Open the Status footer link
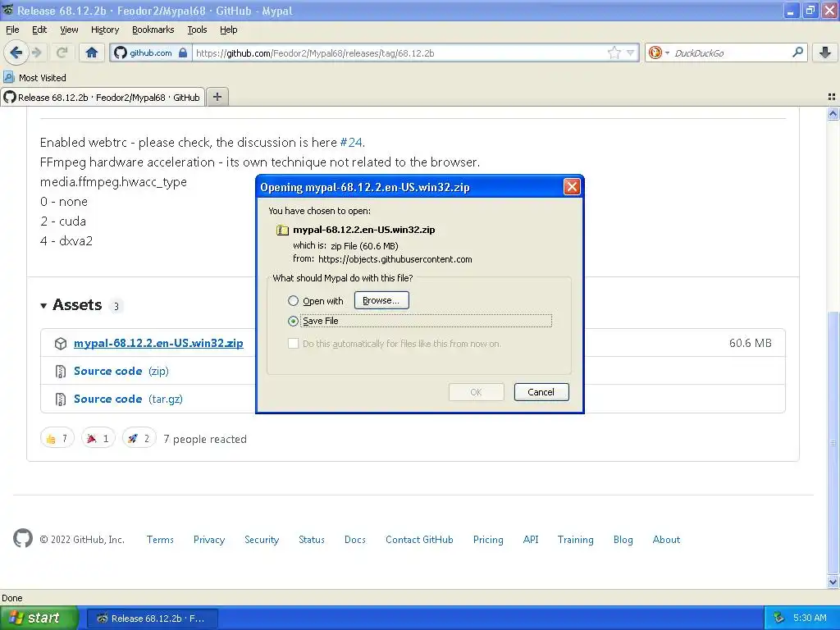 coord(311,540)
